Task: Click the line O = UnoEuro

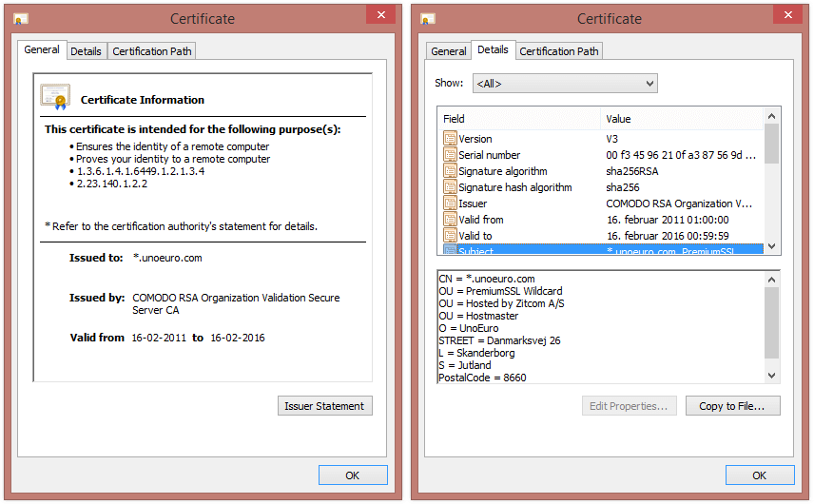Action: [468, 328]
